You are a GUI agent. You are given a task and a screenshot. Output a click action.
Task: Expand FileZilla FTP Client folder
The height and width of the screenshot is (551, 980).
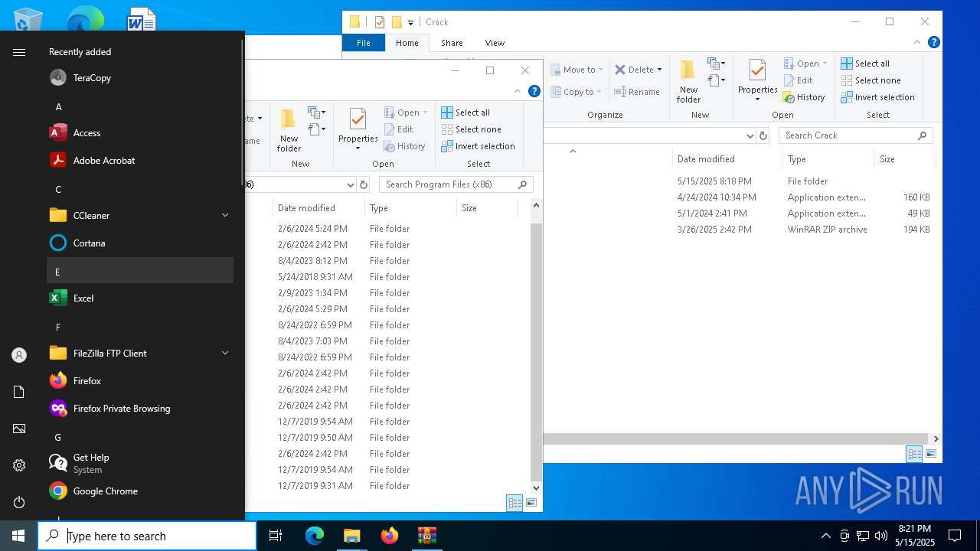pyautogui.click(x=225, y=354)
